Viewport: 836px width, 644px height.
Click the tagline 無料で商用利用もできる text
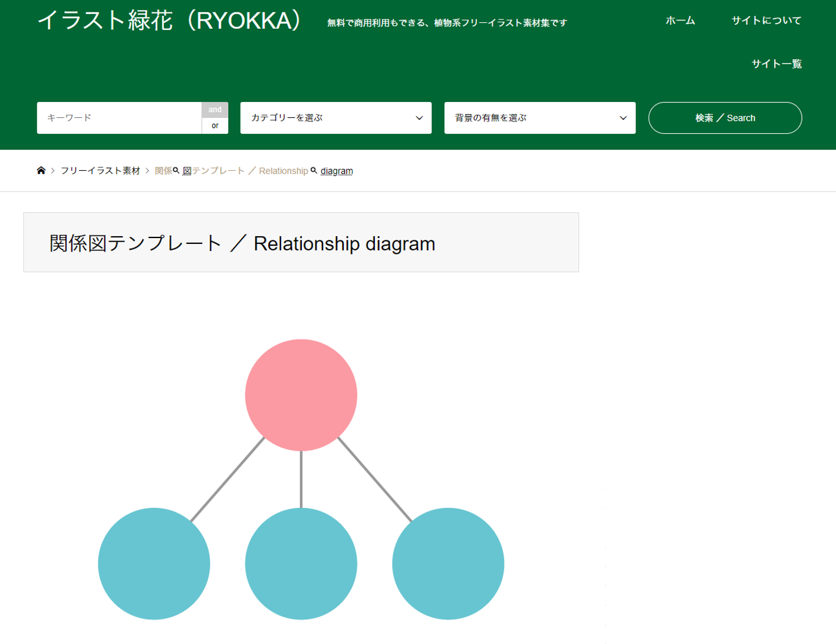tap(447, 23)
